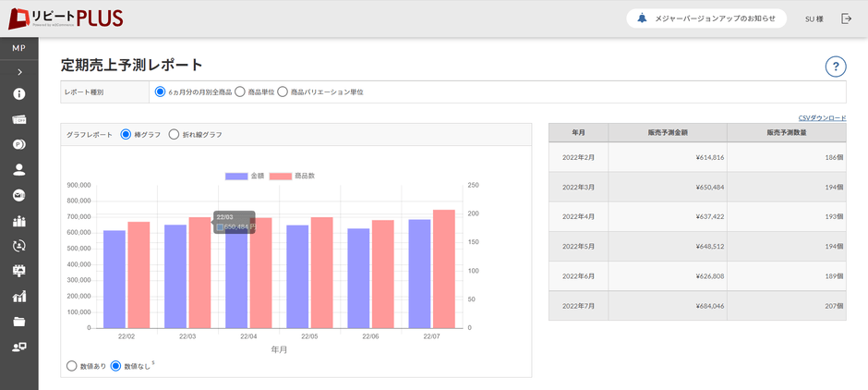Viewport: 868px width, 390px height.
Task: Click the リピートPLUS logo
Action: [x=65, y=18]
